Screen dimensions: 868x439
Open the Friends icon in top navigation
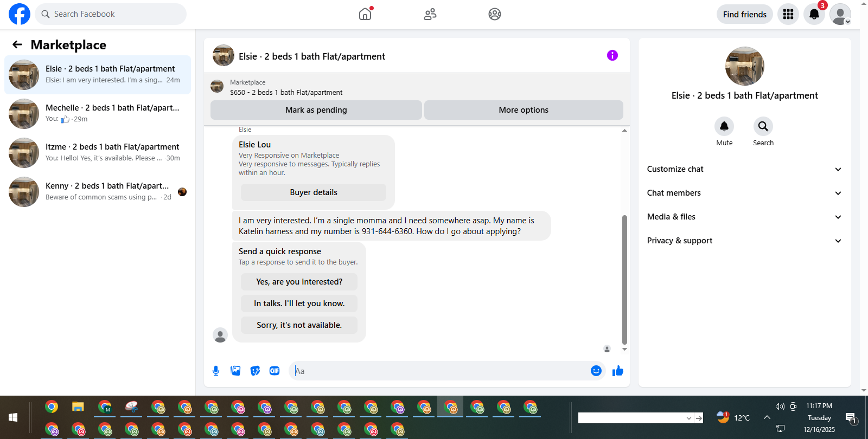[x=430, y=14]
